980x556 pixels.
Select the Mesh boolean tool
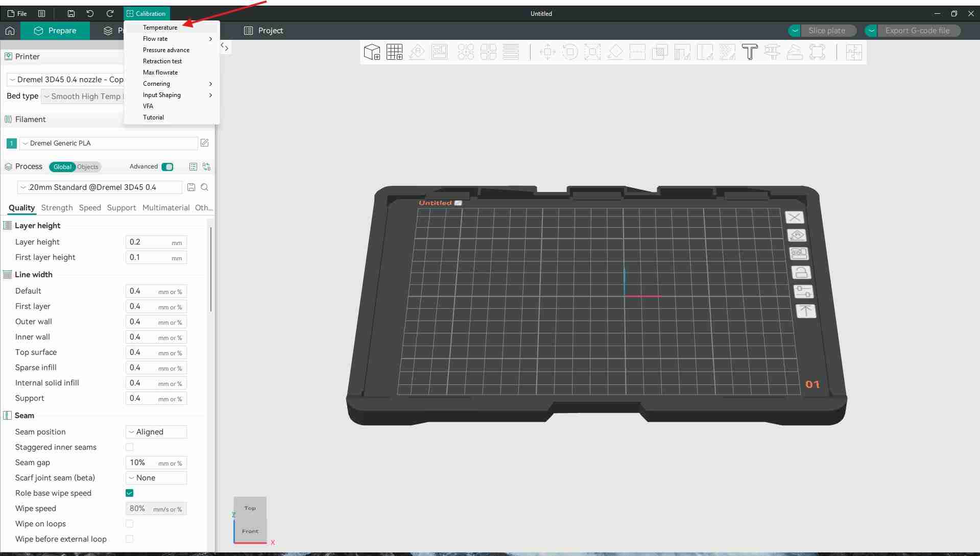coord(660,52)
